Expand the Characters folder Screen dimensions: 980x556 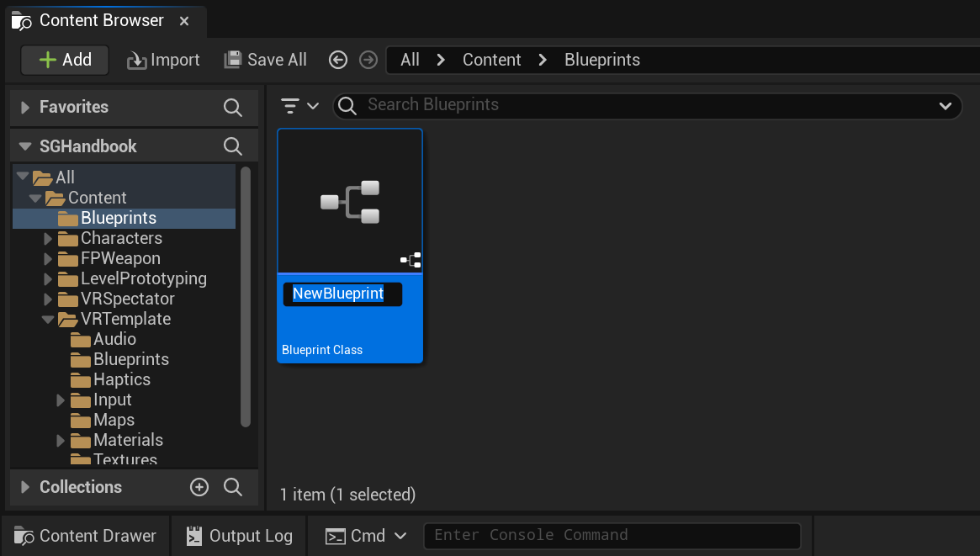tap(49, 238)
